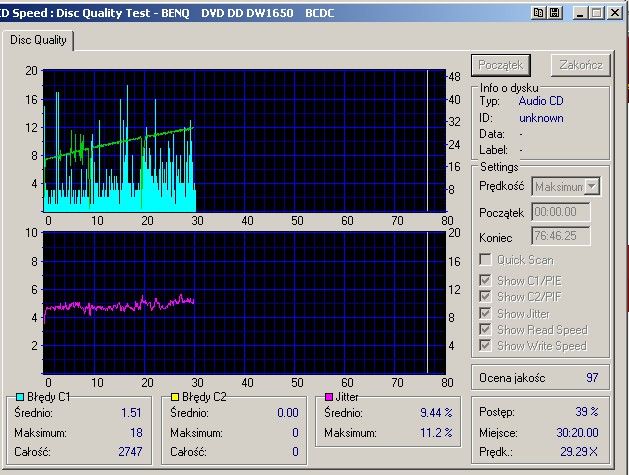
Task: Toggle the Show C2/PIF checkbox
Action: [x=485, y=296]
